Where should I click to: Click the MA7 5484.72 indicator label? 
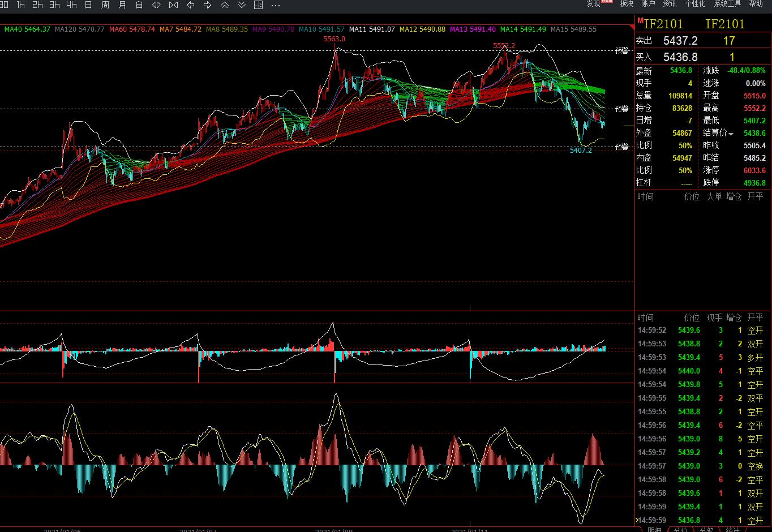[181, 29]
